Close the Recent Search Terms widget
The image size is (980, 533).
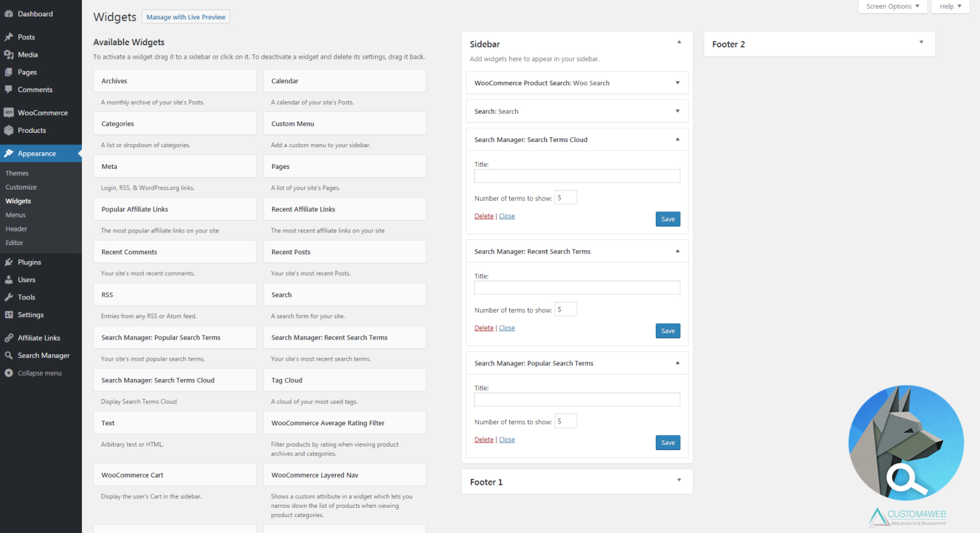507,328
